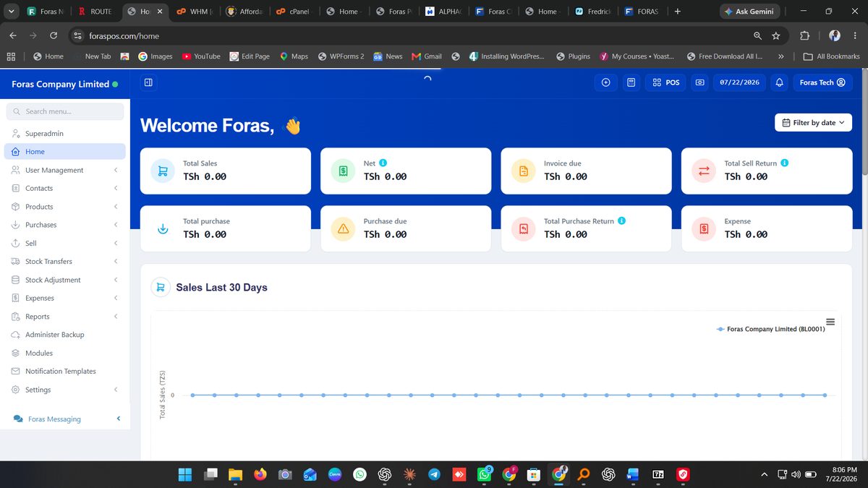
Task: Open Foras Messaging in sidebar
Action: coord(65,419)
